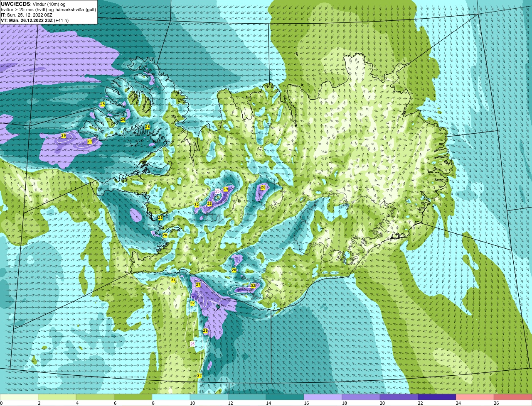Image resolution: width=532 pixels, height=406 pixels.
Task: Click the color scale tick label '18'
Action: [344, 403]
